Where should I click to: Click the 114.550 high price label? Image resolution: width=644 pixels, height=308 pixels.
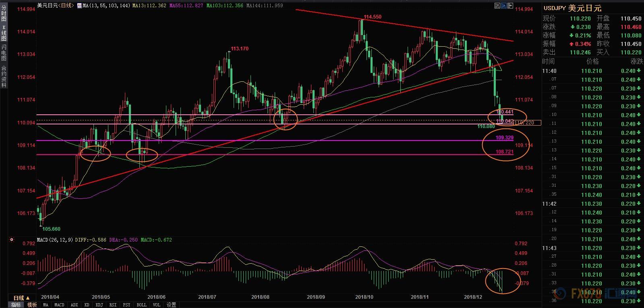pos(373,17)
